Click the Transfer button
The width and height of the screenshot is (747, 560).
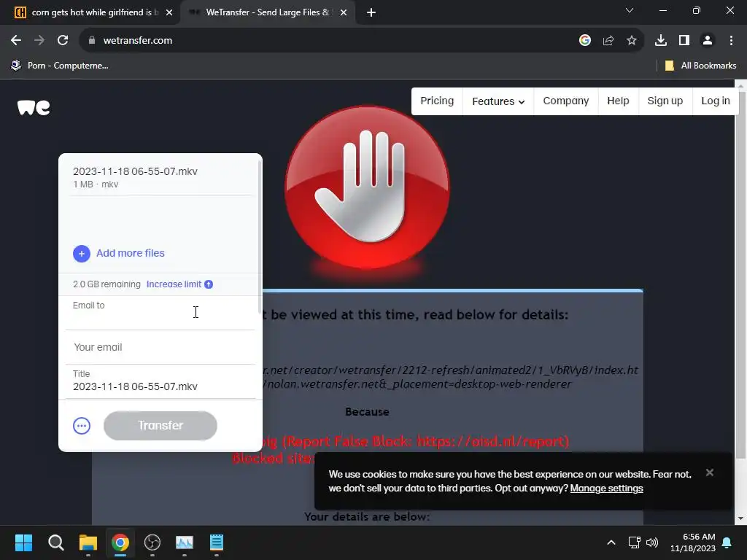160,425
